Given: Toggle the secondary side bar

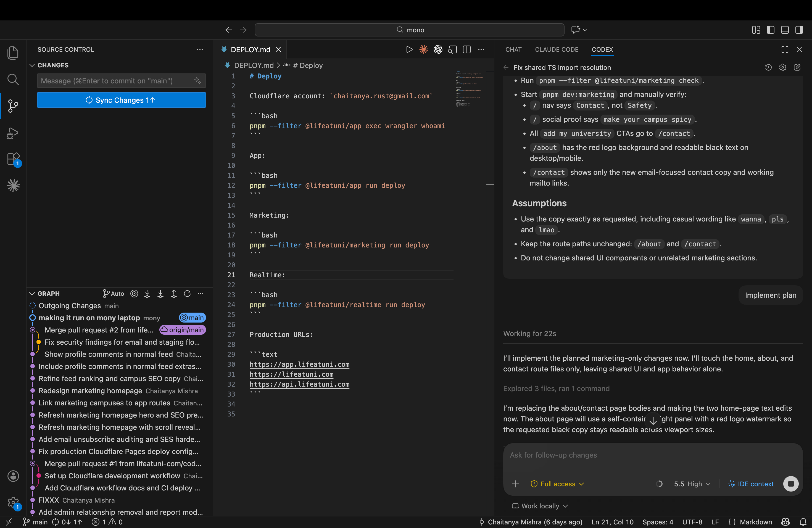Looking at the screenshot, I should pos(799,30).
